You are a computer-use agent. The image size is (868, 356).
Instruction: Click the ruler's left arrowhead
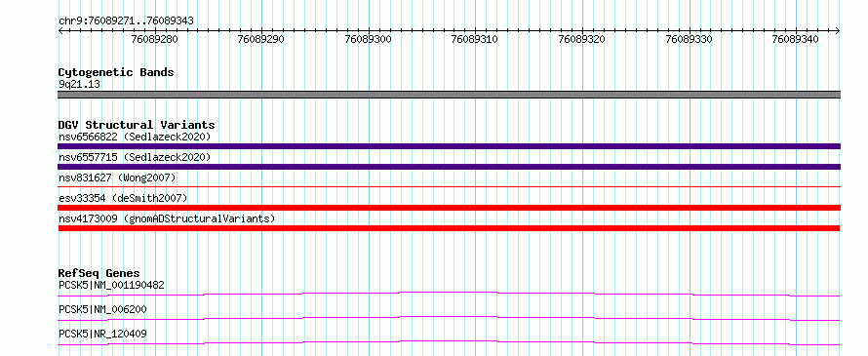[x=60, y=30]
